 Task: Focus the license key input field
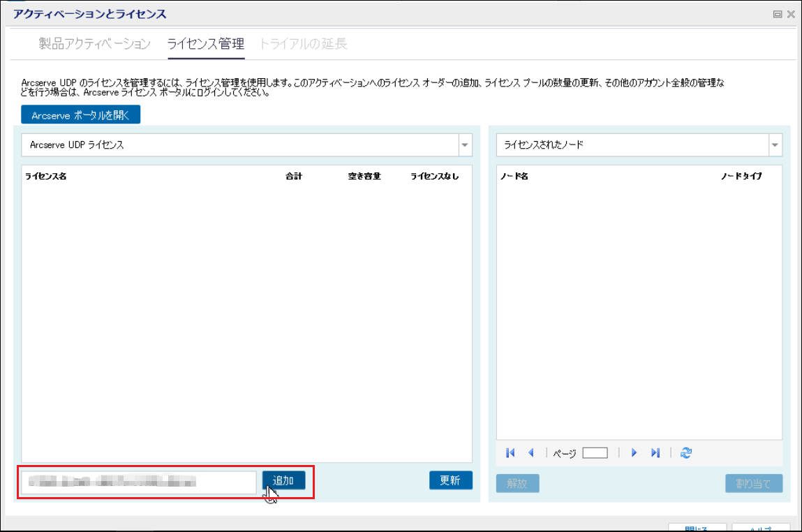coord(138,482)
